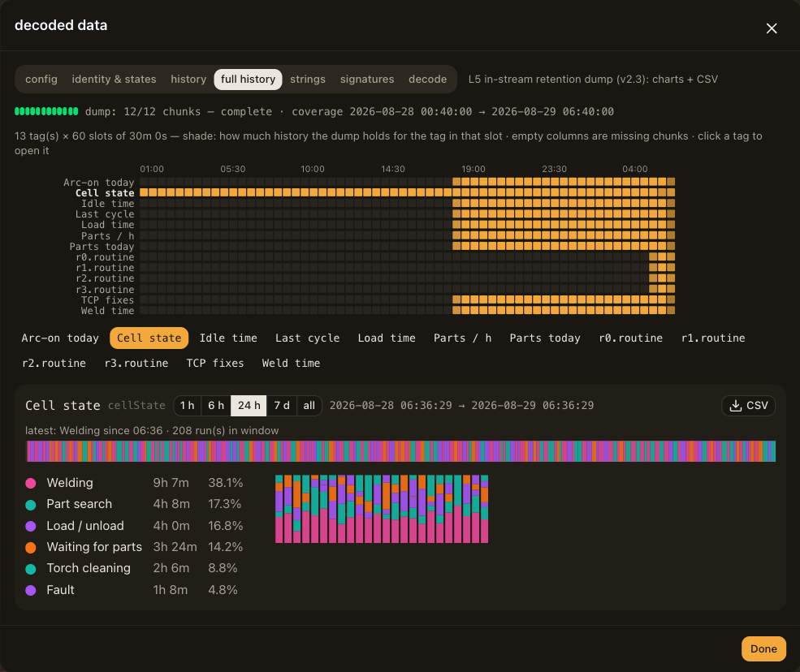This screenshot has height=672, width=800.
Task: Select the r3.routine tag chip
Action: point(136,363)
